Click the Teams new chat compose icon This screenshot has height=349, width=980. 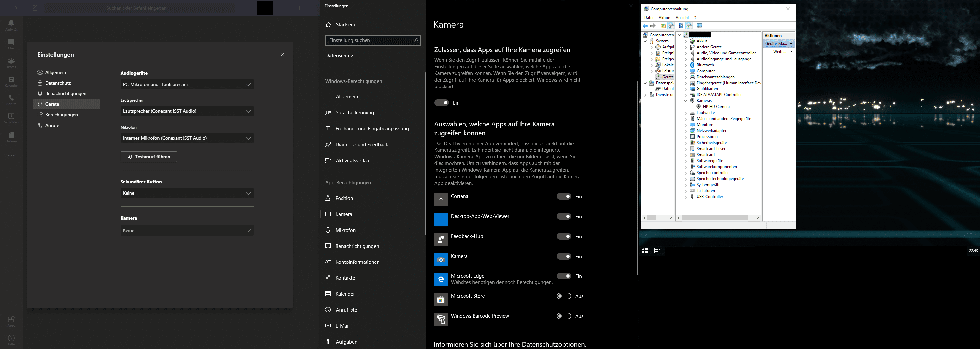click(35, 8)
